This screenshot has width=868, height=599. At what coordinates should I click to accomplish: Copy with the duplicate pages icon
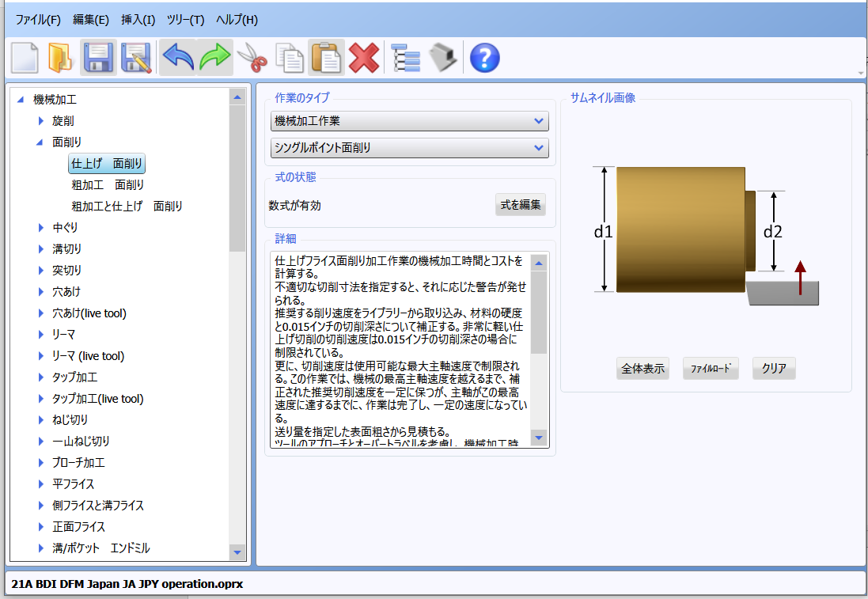[290, 58]
